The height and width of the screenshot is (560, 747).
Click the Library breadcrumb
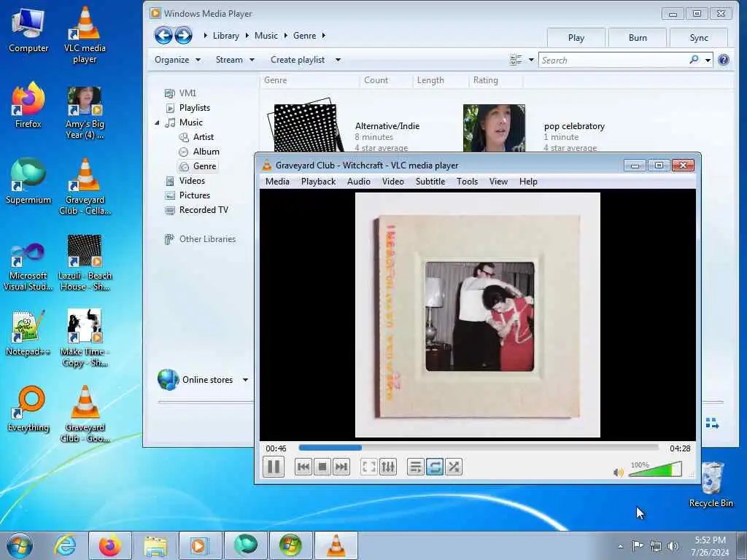[226, 36]
